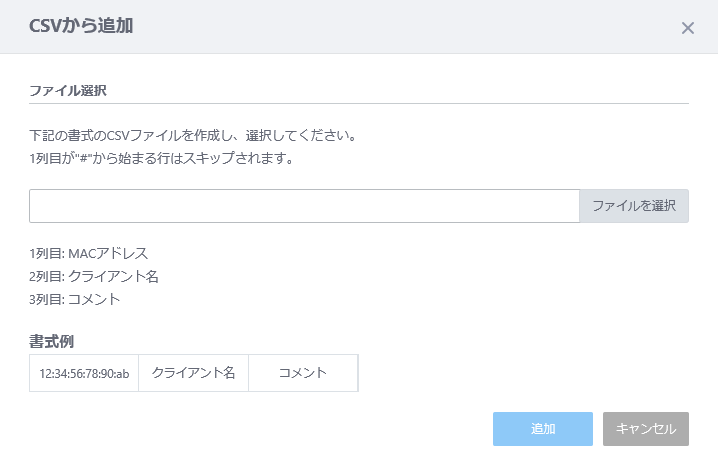
Task: Click the 書式例 heading
Action: pos(52,341)
